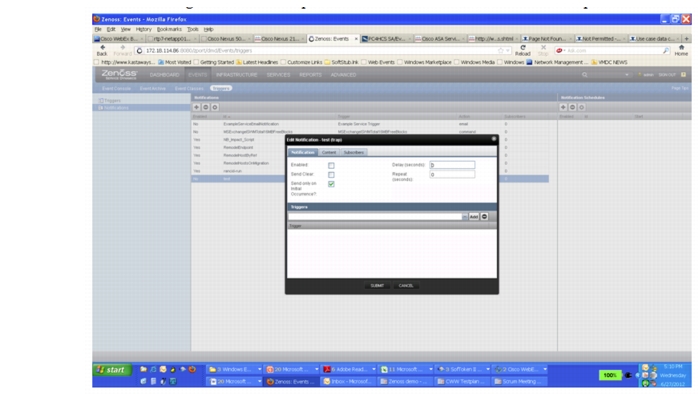Toggle the Enabled checkbox
The width and height of the screenshot is (698, 394).
[331, 165]
